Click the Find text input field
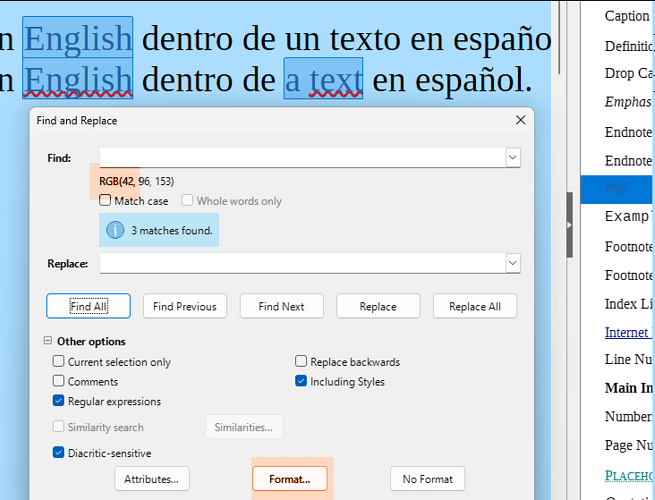 pos(302,158)
